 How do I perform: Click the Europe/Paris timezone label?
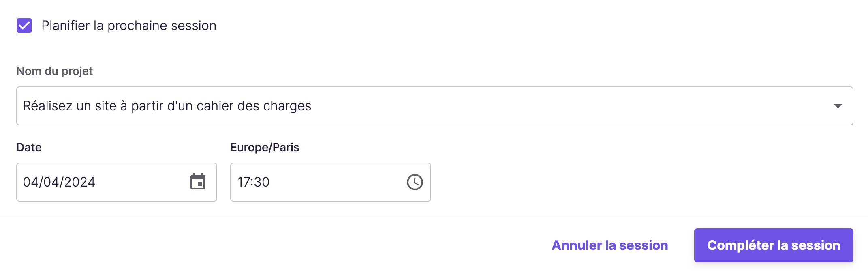click(x=265, y=147)
